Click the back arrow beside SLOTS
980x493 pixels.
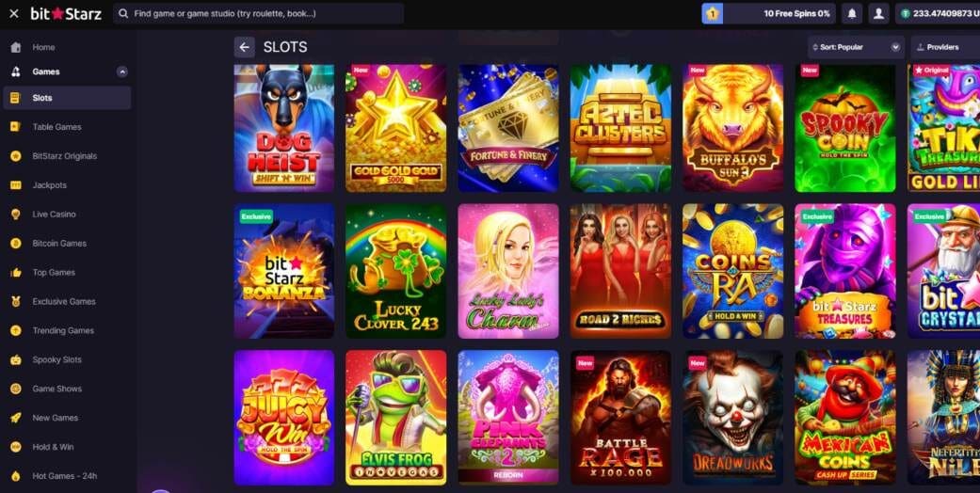(245, 47)
